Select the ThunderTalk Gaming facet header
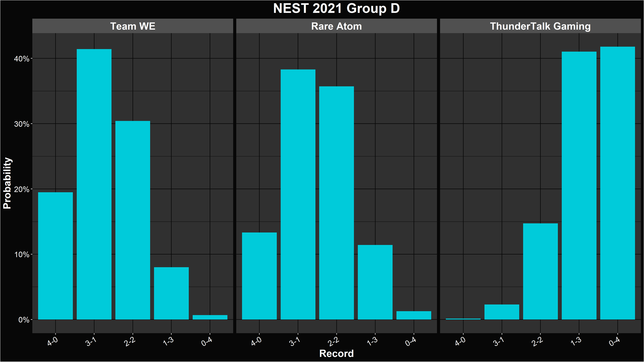This screenshot has height=362, width=644. (540, 26)
